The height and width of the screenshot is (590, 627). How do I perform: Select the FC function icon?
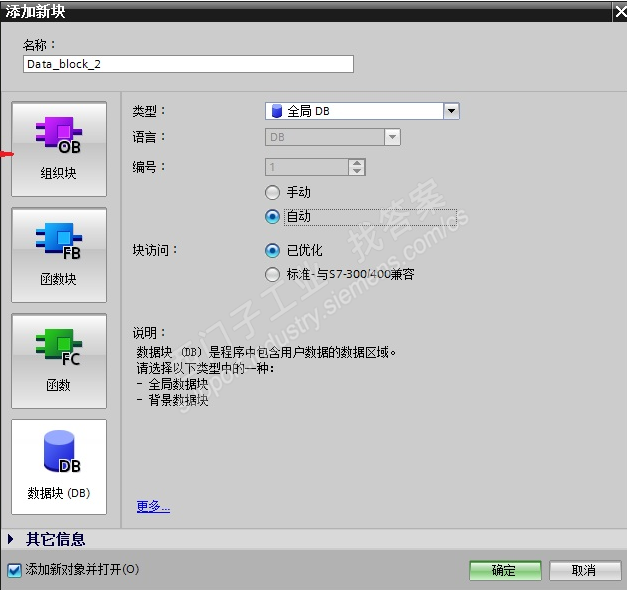tap(59, 361)
